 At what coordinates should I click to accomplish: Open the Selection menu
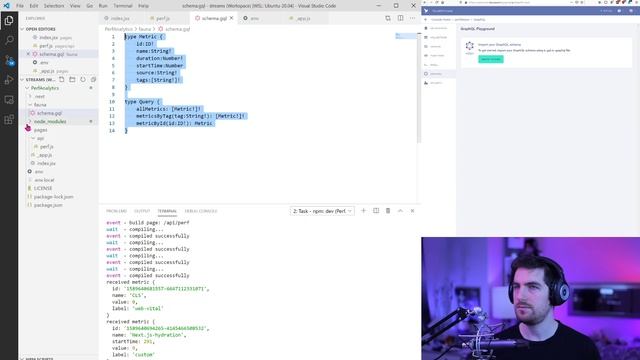tap(54, 6)
